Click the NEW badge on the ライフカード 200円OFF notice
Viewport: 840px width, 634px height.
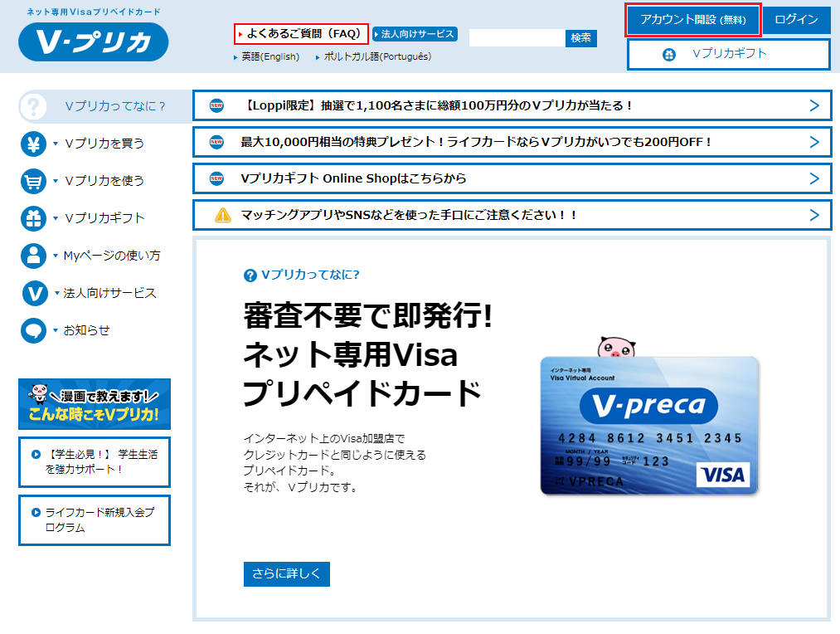tap(216, 142)
